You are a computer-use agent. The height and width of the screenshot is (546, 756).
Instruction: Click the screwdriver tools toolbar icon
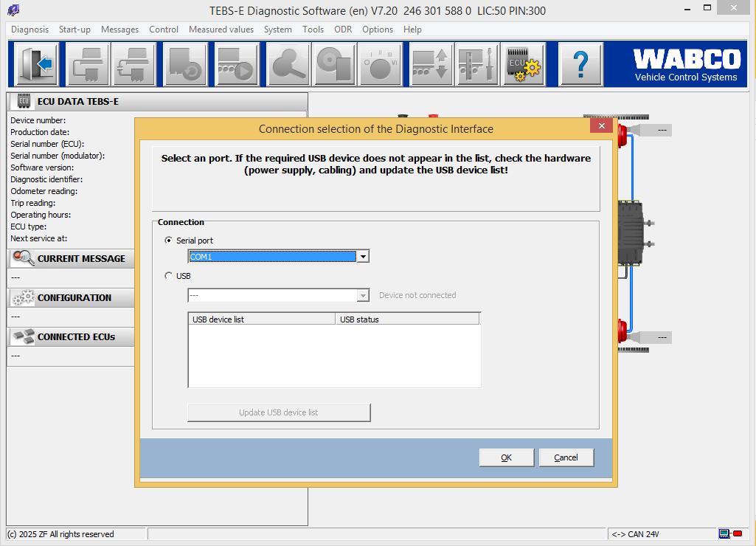click(x=477, y=64)
